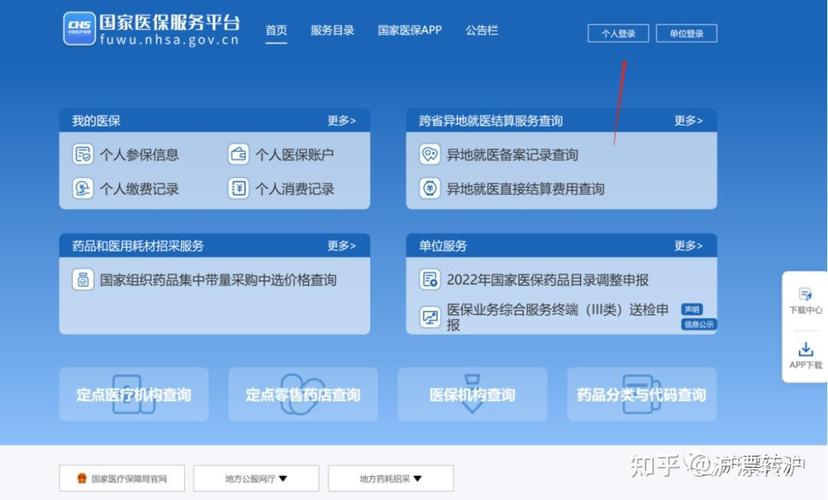
Task: Expand 更多 in 药品和医用耗材招采服务 panel
Action: pyautogui.click(x=342, y=246)
